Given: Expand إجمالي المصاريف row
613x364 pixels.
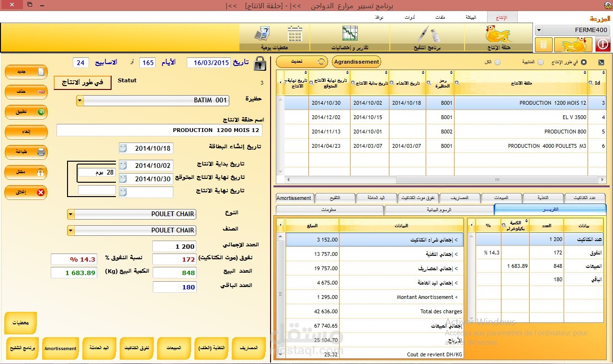Looking at the screenshot, I should 456,268.
